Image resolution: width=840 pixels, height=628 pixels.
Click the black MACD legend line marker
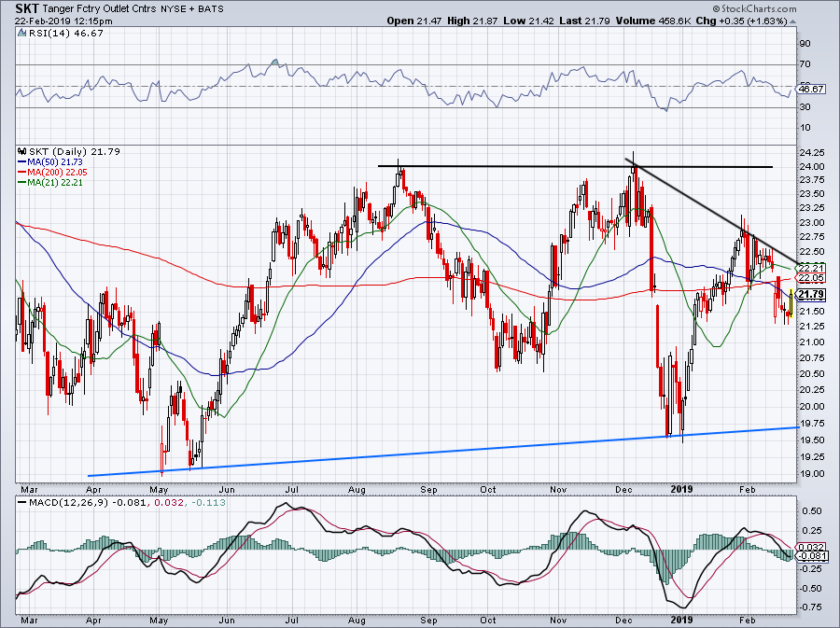pos(22,503)
